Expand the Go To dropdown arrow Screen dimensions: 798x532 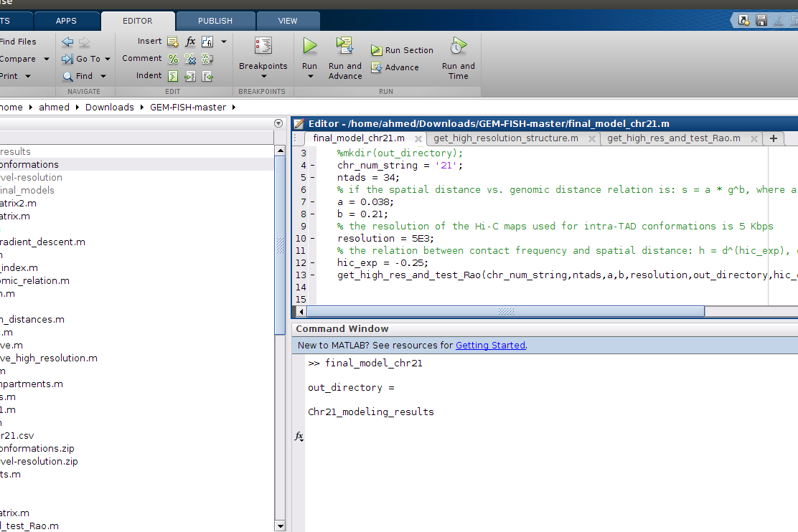(x=108, y=59)
